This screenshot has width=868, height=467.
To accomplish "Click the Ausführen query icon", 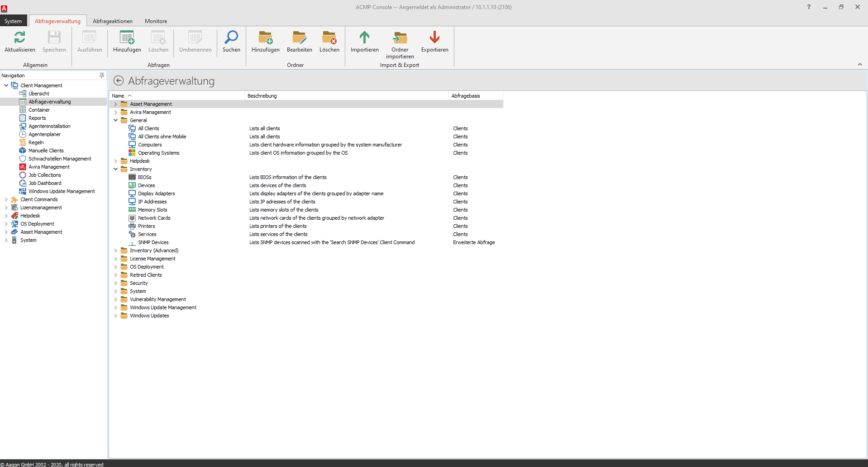I will pos(90,38).
